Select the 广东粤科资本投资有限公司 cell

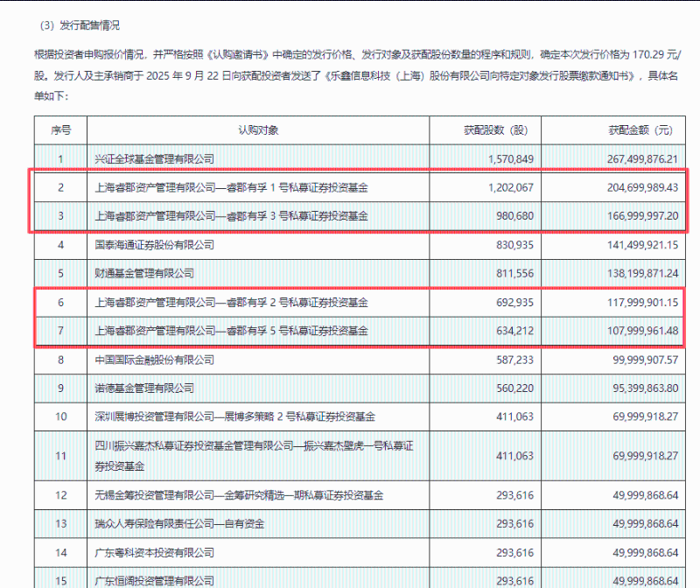pos(154,553)
